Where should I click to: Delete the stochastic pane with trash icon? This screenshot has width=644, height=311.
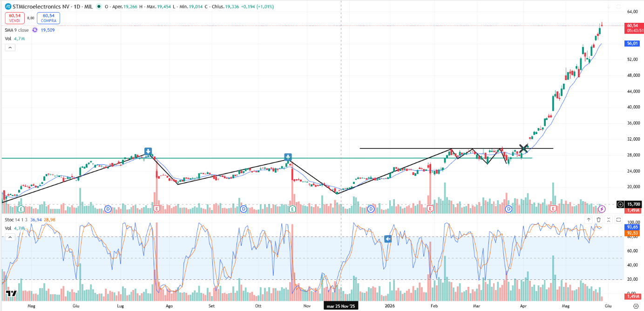click(598, 220)
